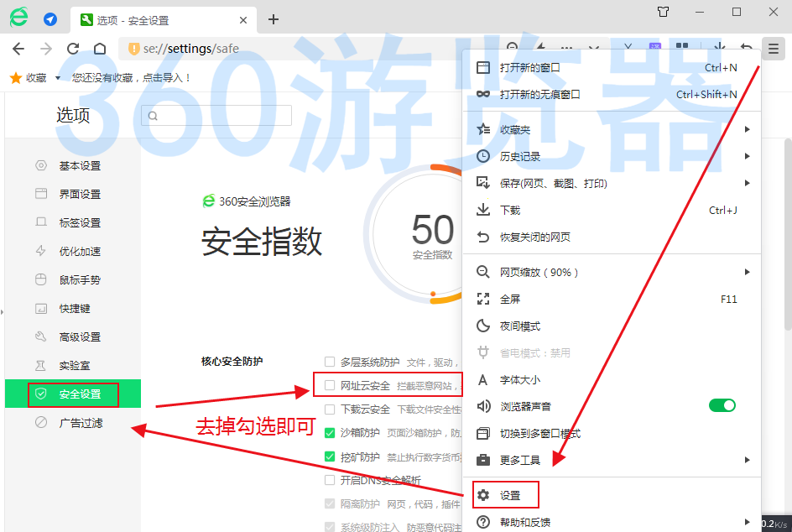
Task: Click the site security shield in address bar
Action: 133,49
